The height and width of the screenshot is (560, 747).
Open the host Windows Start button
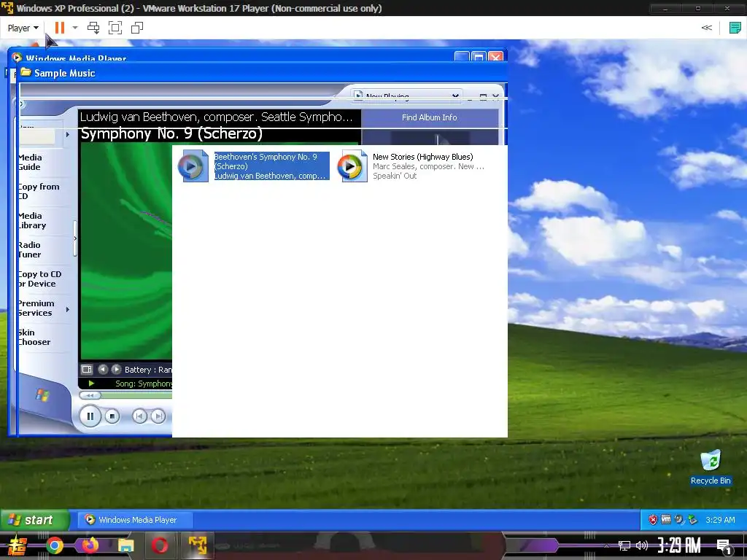pyautogui.click(x=17, y=545)
